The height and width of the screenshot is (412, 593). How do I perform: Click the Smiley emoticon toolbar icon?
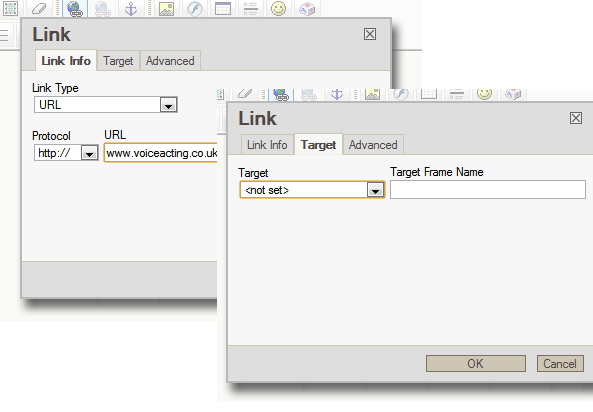tap(278, 8)
